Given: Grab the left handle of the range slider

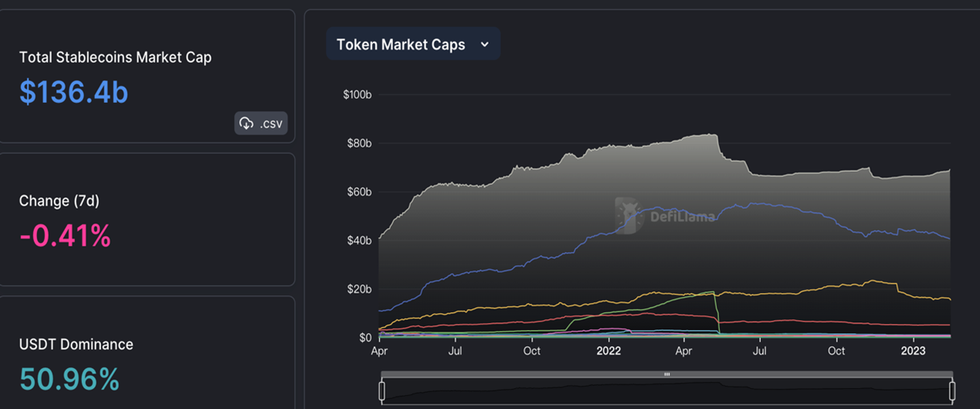Looking at the screenshot, I should [x=382, y=391].
